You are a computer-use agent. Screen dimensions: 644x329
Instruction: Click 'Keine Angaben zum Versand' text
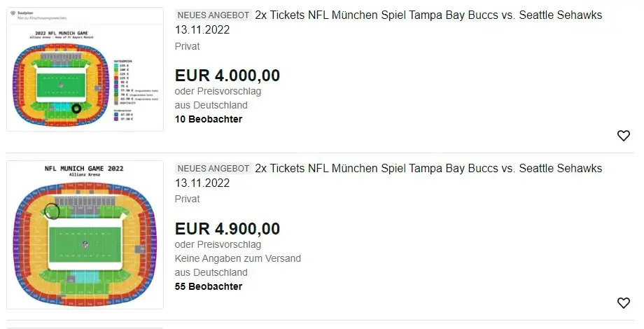click(x=238, y=258)
